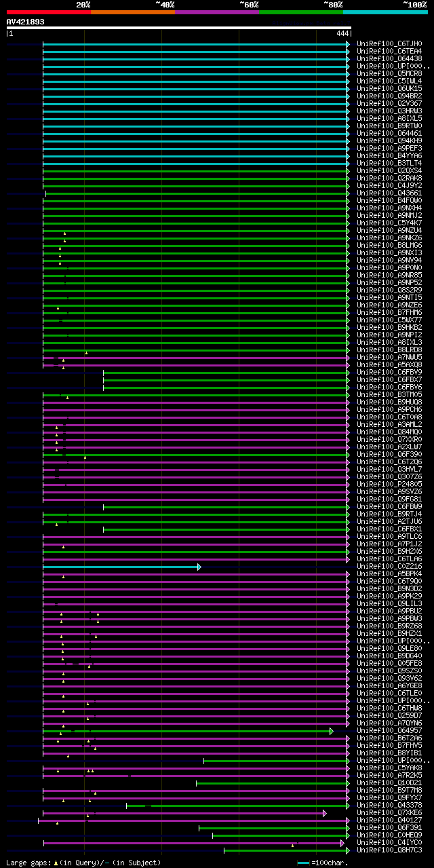Click the query end position 444
The width and height of the screenshot is (434, 868).
pos(342,33)
